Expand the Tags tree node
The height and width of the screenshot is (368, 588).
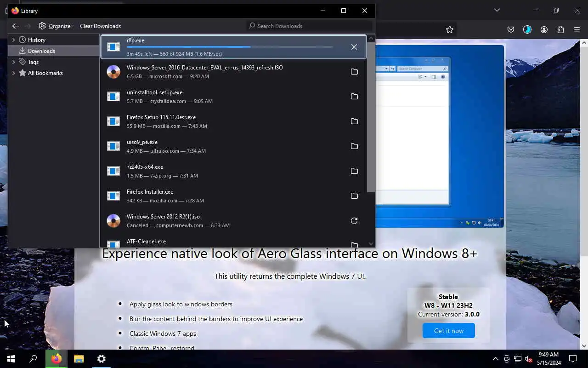13,62
